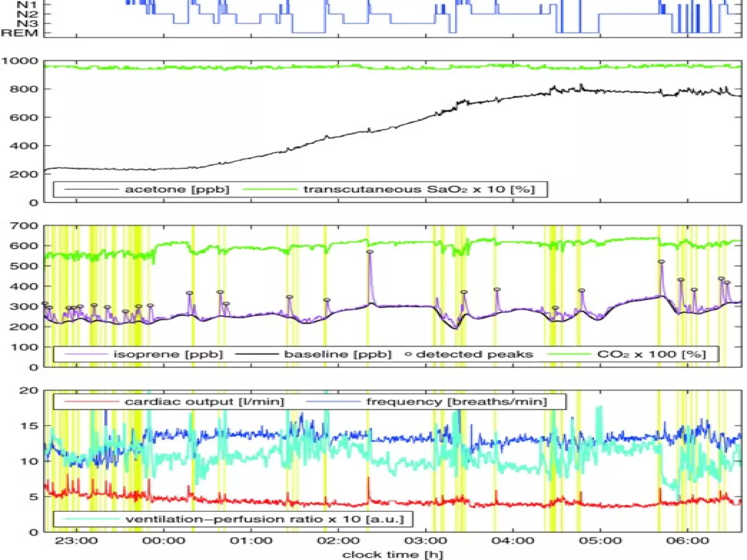
Task: Click the breathing frequency legend entry
Action: click(x=457, y=401)
